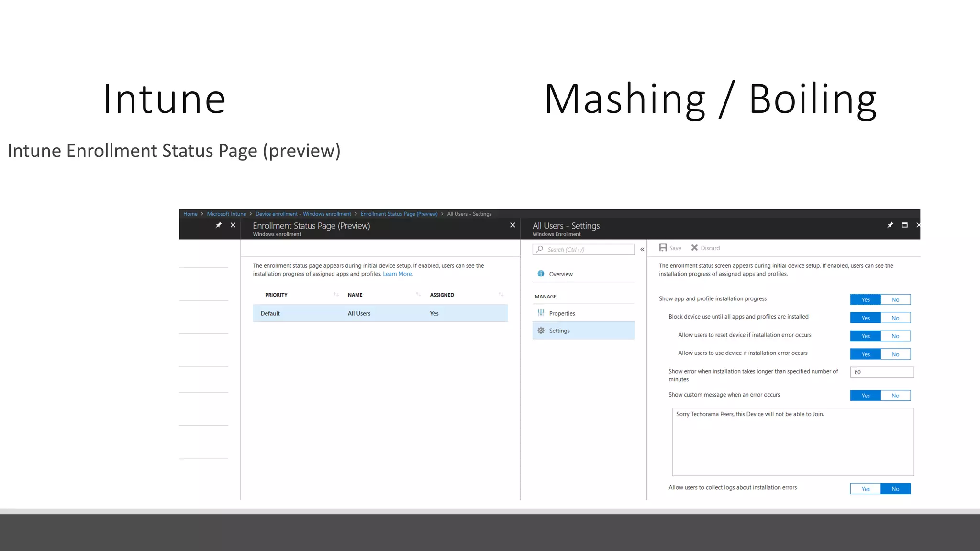Sort by NAME column arrows
The width and height of the screenshot is (980, 551).
pos(418,295)
